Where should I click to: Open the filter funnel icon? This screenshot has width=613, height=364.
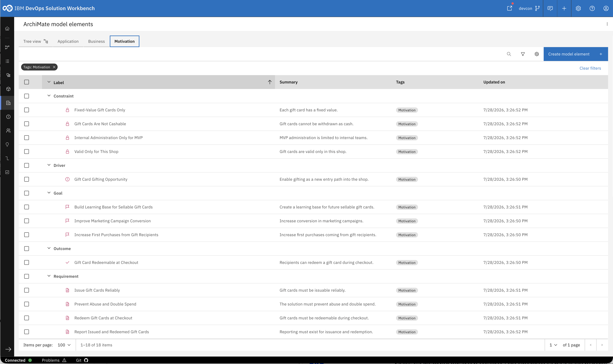pos(523,54)
